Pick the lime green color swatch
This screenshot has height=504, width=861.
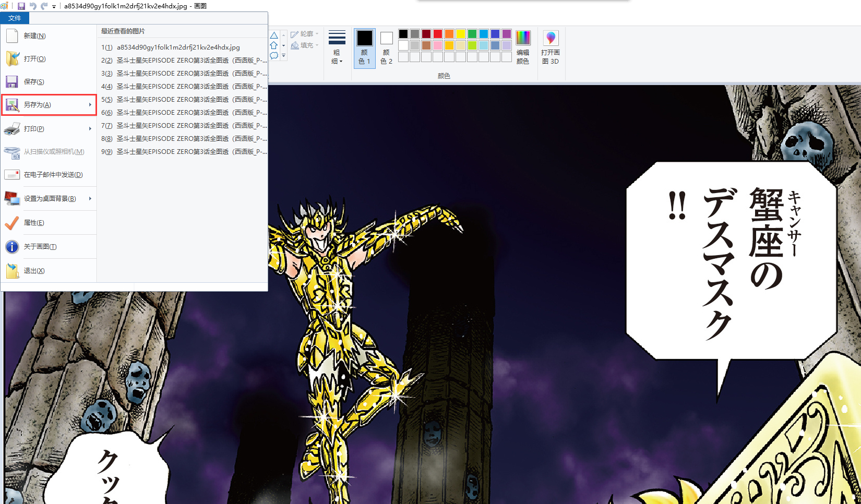pos(472,45)
